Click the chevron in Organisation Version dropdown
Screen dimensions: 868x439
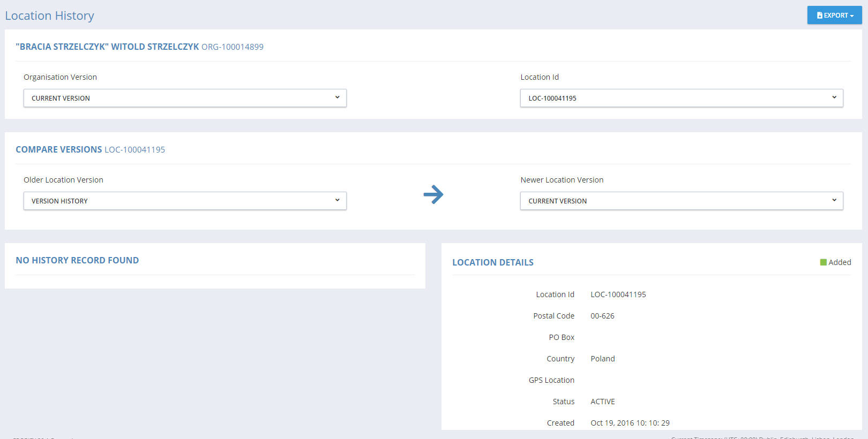tap(337, 97)
